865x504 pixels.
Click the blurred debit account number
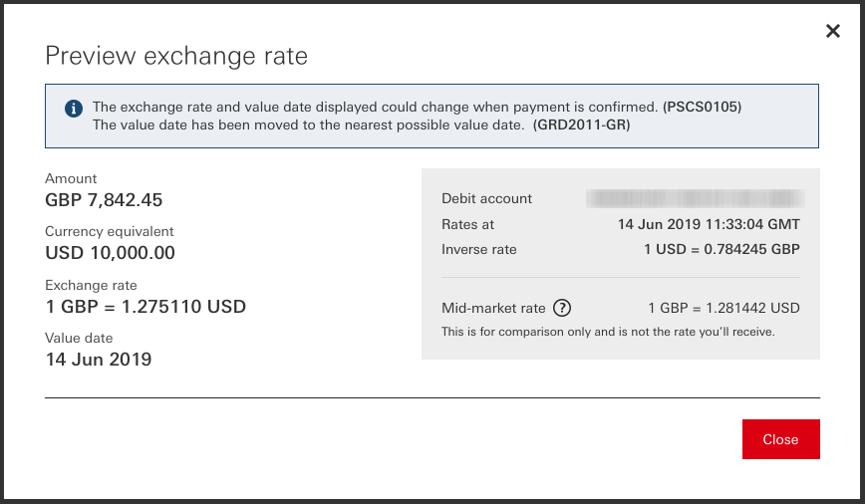(694, 198)
